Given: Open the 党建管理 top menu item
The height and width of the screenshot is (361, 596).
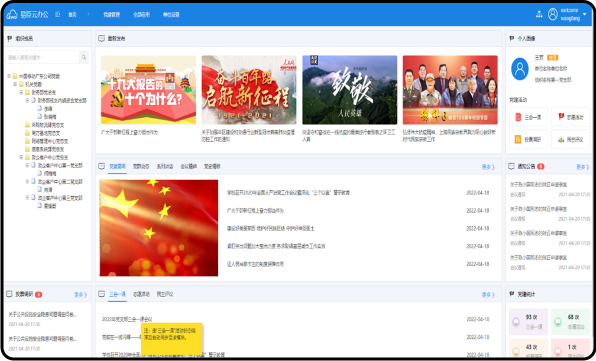Looking at the screenshot, I should point(111,14).
